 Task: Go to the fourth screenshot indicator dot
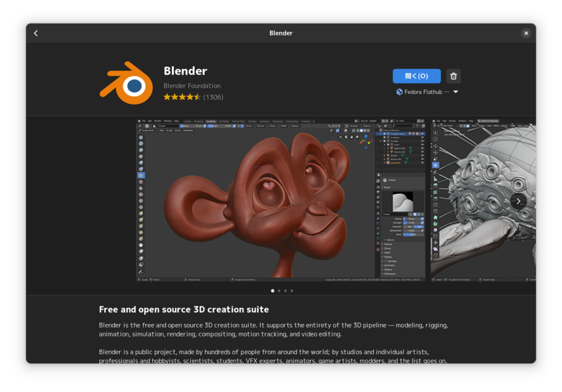[x=292, y=291]
